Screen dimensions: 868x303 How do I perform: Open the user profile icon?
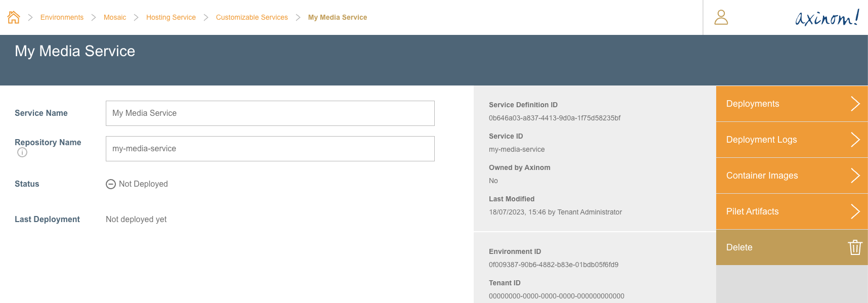(x=721, y=17)
